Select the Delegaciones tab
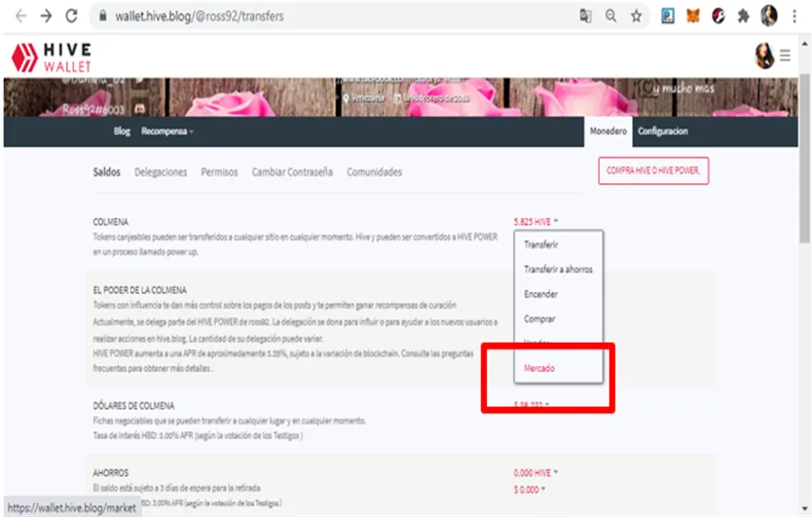This screenshot has width=812, height=517. [161, 172]
